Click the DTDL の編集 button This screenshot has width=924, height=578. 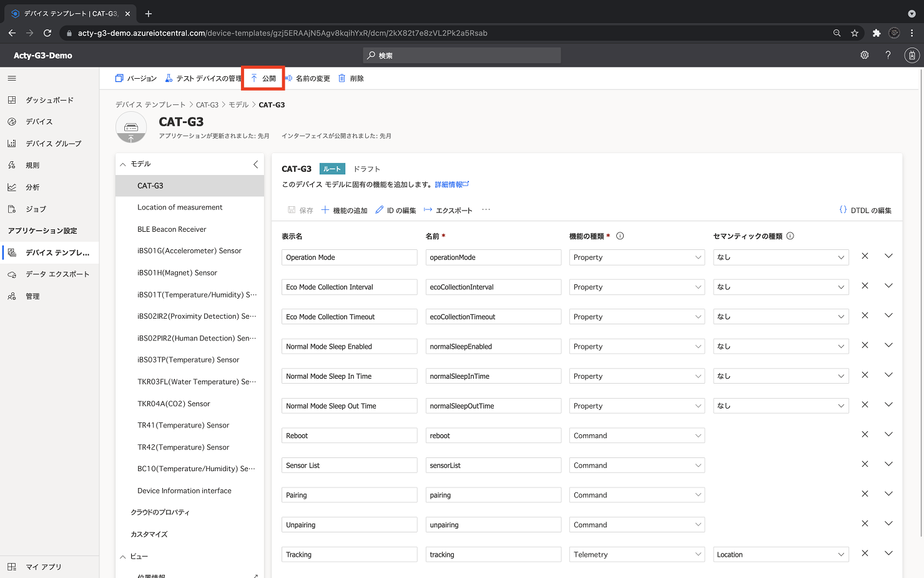[865, 210]
